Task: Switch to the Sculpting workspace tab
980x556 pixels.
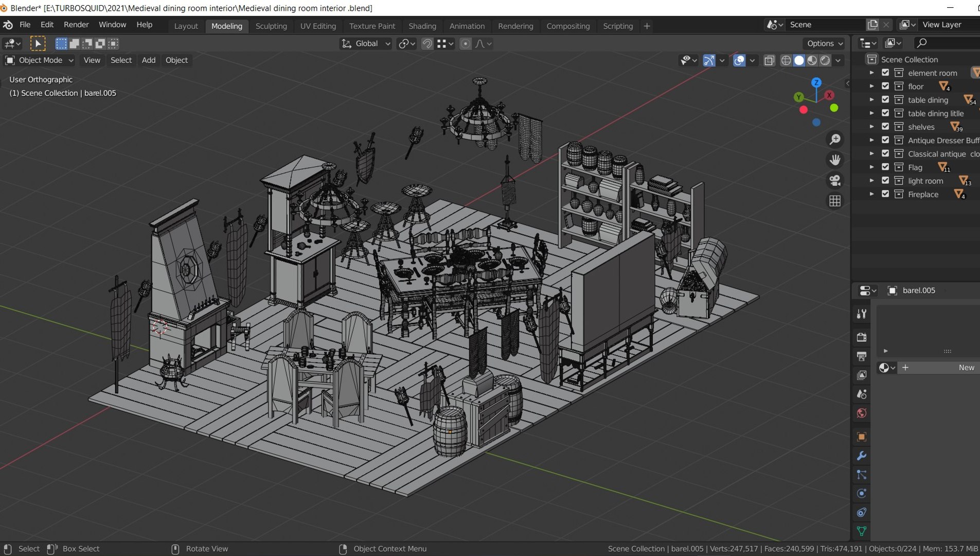Action: [x=271, y=26]
